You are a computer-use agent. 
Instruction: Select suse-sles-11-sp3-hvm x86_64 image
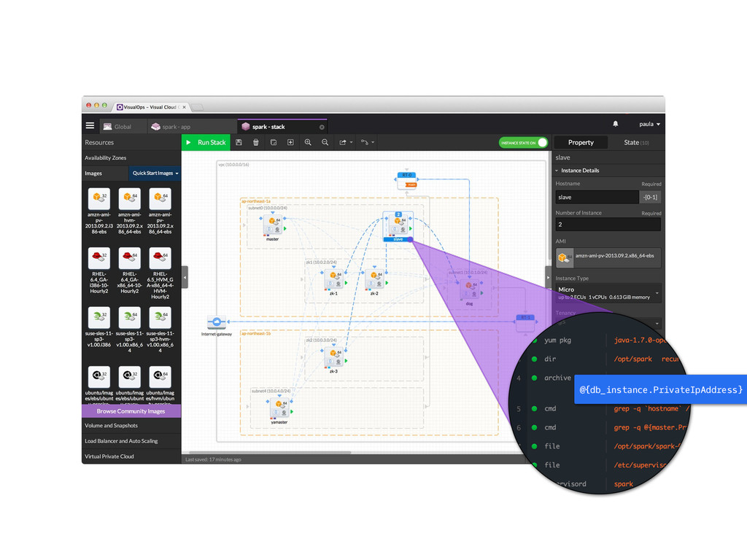pyautogui.click(x=160, y=330)
